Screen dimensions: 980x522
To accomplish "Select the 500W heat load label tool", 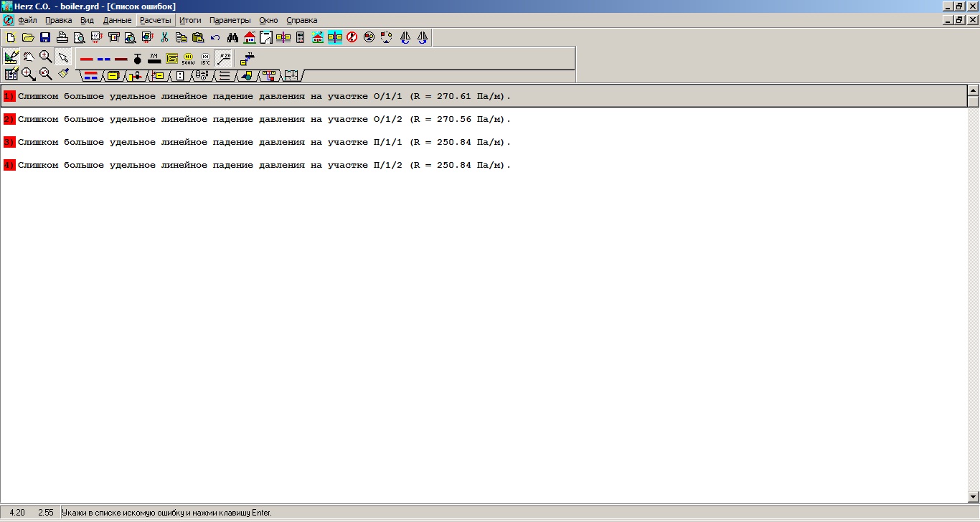I will (x=189, y=59).
